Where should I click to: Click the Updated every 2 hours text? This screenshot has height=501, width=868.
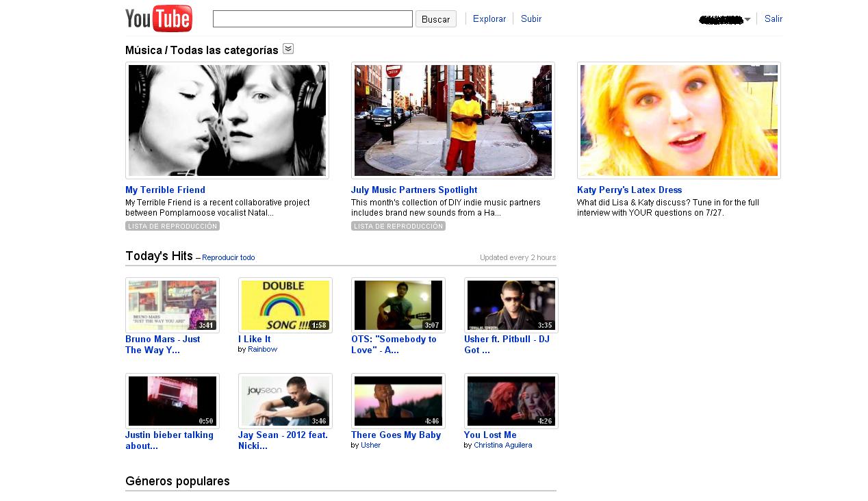518,258
